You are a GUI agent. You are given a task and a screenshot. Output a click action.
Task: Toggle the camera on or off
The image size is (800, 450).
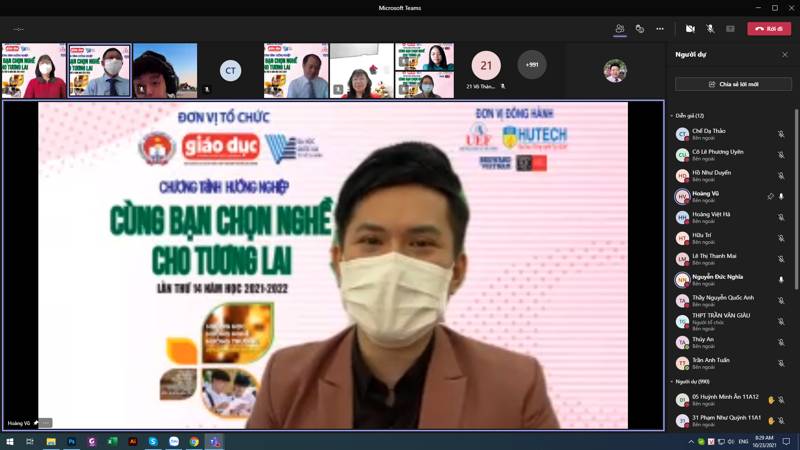(690, 29)
